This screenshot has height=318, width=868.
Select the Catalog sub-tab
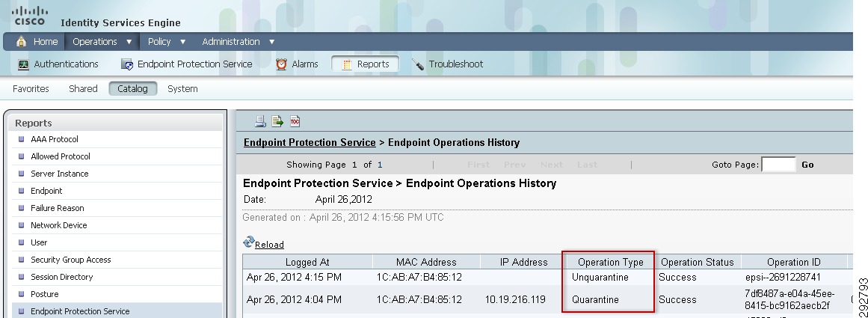[133, 88]
